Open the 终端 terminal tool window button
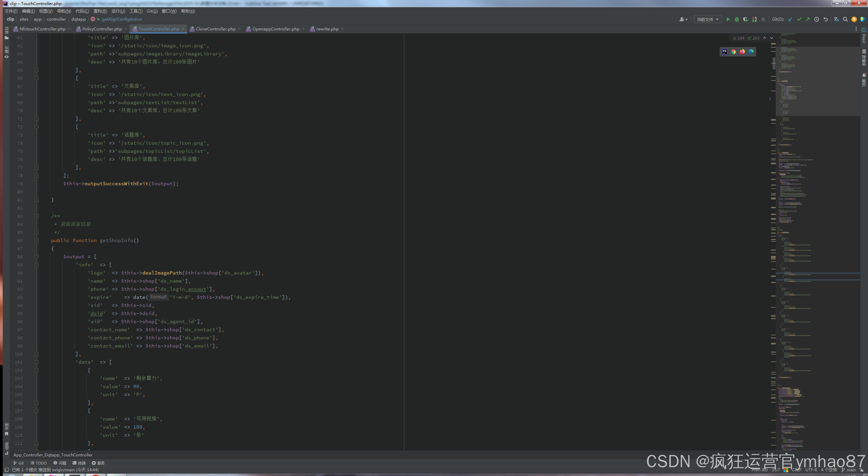Image resolution: width=868 pixels, height=476 pixels. (x=79, y=463)
